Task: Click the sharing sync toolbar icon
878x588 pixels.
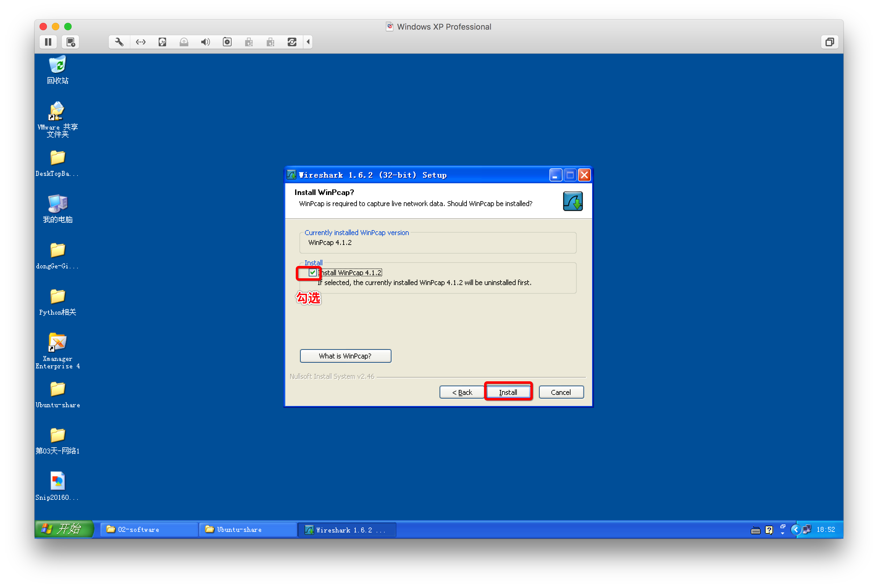Action: pyautogui.click(x=292, y=42)
